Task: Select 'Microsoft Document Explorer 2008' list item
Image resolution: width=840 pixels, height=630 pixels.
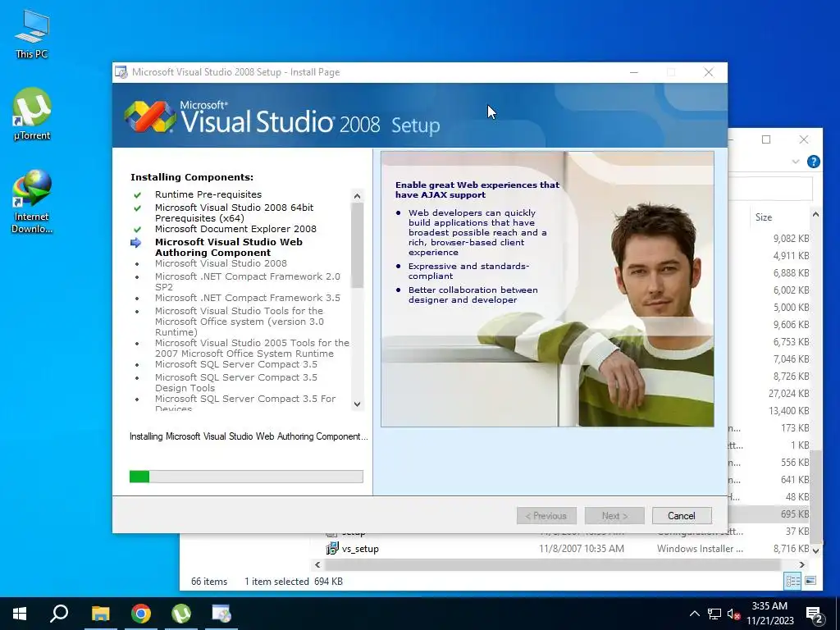Action: [x=235, y=229]
